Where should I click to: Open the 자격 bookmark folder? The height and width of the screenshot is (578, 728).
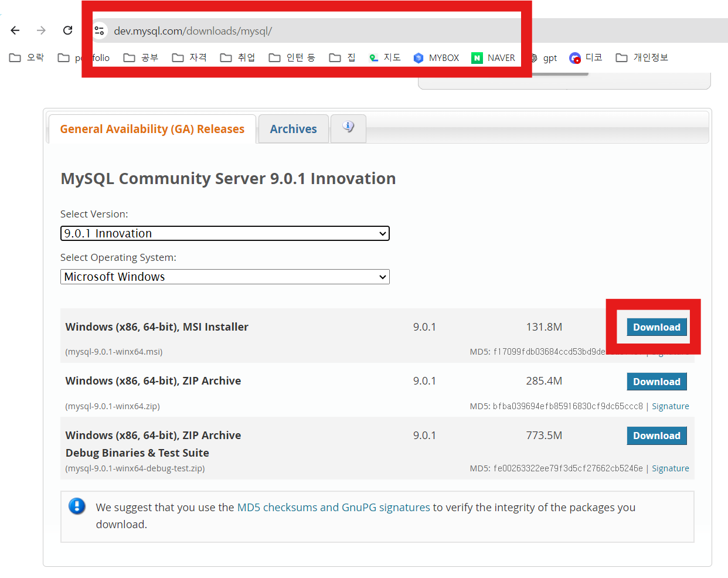point(189,57)
